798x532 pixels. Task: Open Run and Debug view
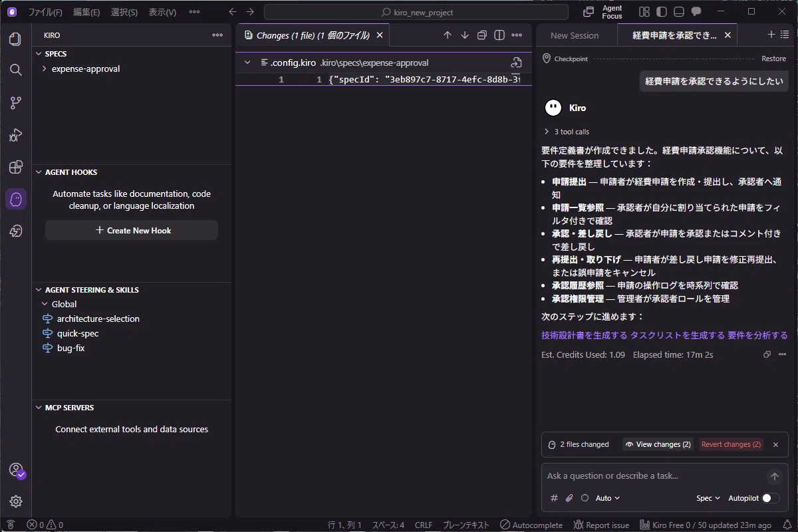click(16, 134)
